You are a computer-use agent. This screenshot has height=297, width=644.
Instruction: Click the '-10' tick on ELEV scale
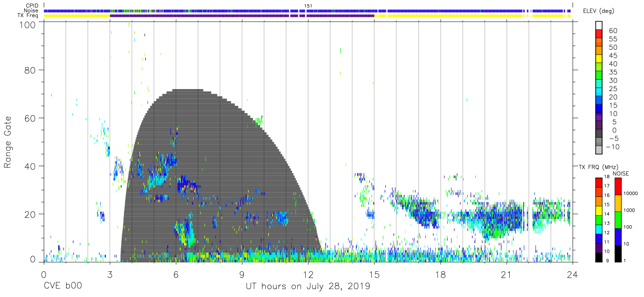point(612,147)
